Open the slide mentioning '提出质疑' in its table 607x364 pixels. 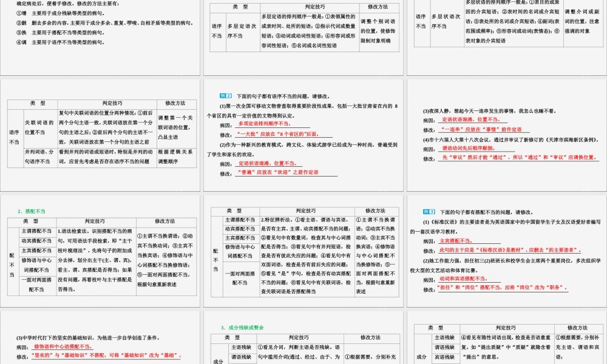click(507, 338)
